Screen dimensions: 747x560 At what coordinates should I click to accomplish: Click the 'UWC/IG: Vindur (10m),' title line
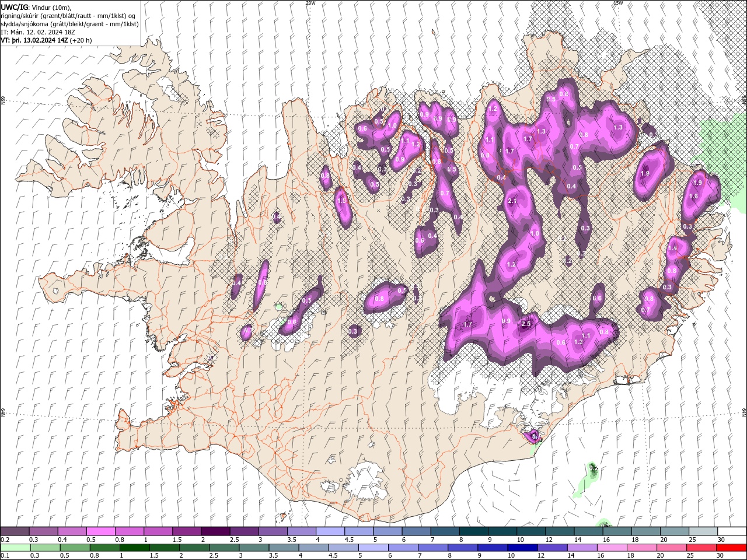click(36, 7)
